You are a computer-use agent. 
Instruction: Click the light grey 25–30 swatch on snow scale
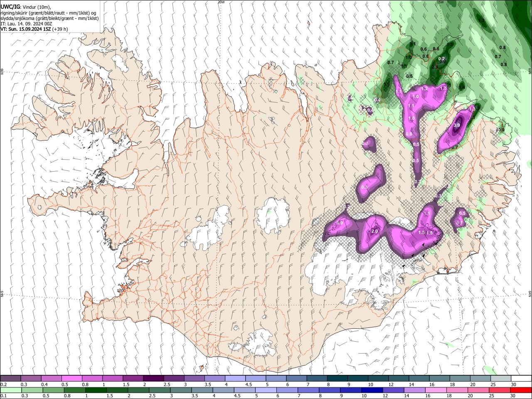point(501,378)
